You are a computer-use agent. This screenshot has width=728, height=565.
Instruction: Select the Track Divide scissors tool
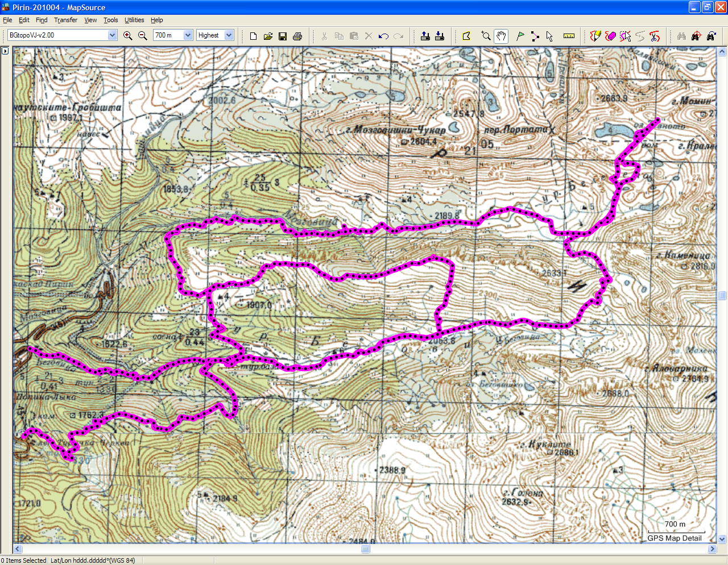(x=655, y=36)
